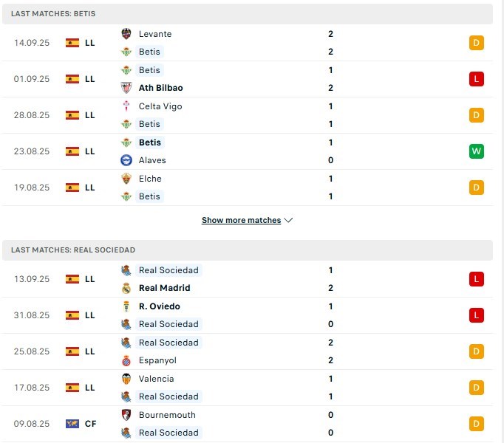Click the Celta Vigo crest icon
The width and height of the screenshot is (504, 443).
coord(126,106)
